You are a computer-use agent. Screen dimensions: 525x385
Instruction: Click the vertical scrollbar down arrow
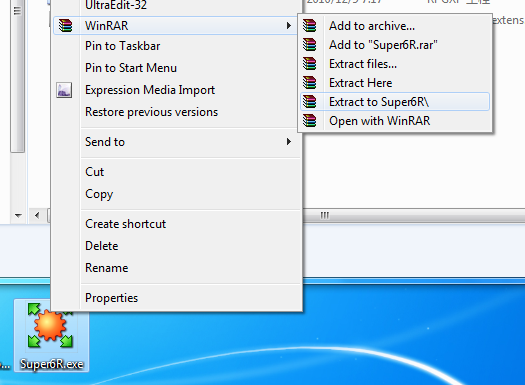(x=18, y=215)
